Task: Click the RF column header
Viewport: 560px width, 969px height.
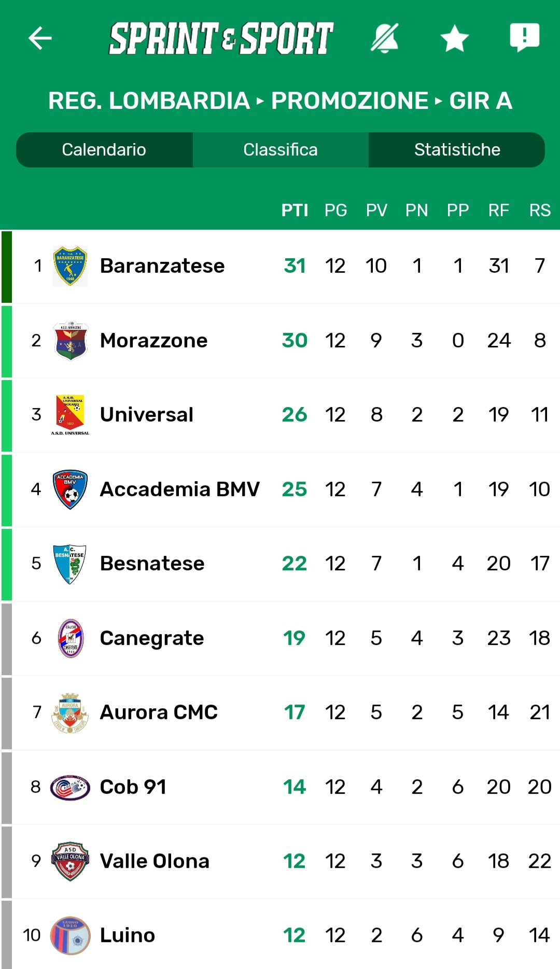Action: click(498, 210)
